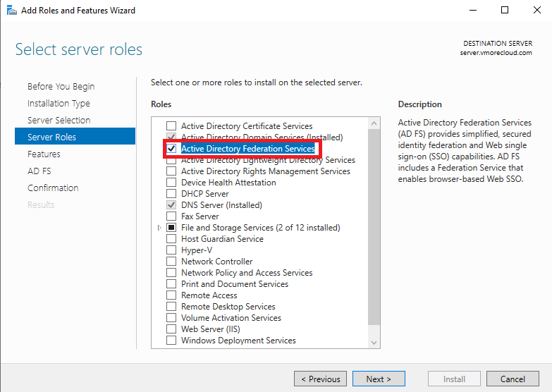Viewport: 552px width, 392px height.
Task: Jump to the Features step
Action: (44, 154)
